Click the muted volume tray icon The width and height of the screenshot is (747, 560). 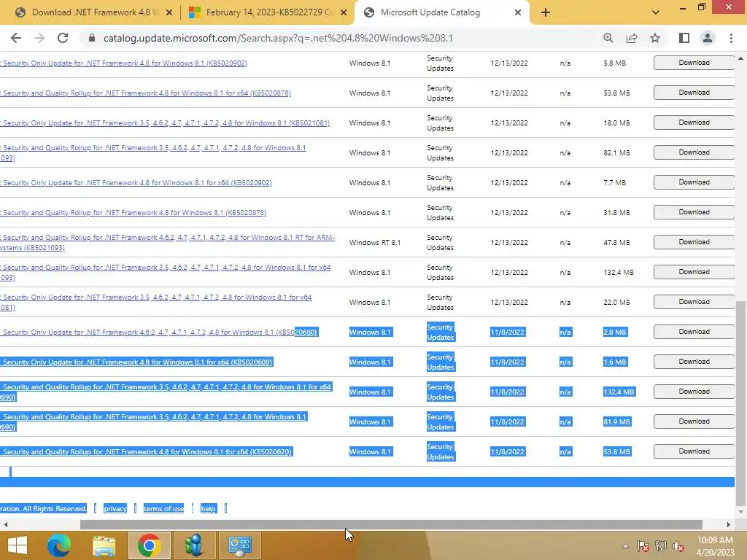pos(678,546)
